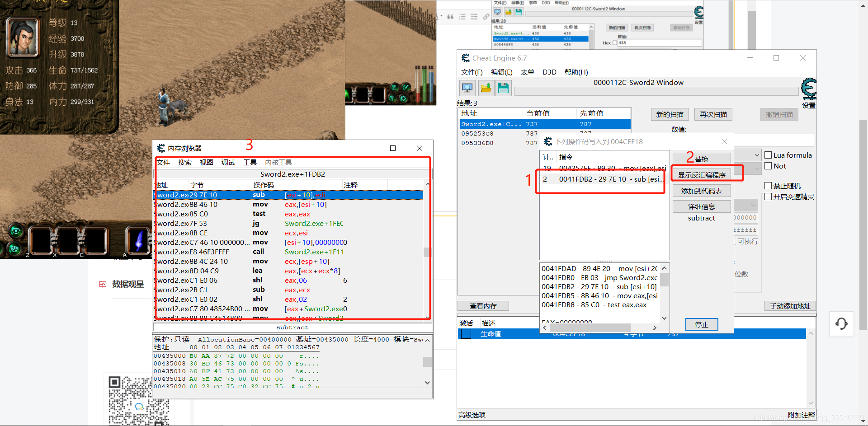The height and width of the screenshot is (426, 868).
Task: Open the 内核工具 menu in the Memory Viewer
Action: click(x=278, y=163)
